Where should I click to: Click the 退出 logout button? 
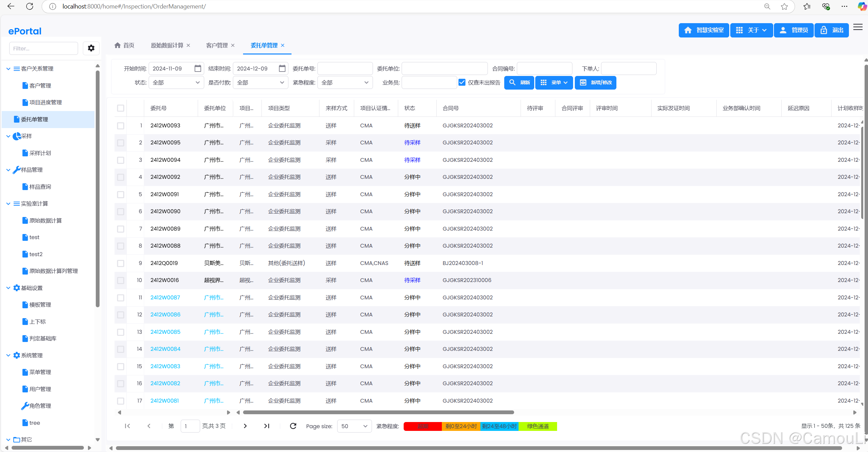[832, 30]
